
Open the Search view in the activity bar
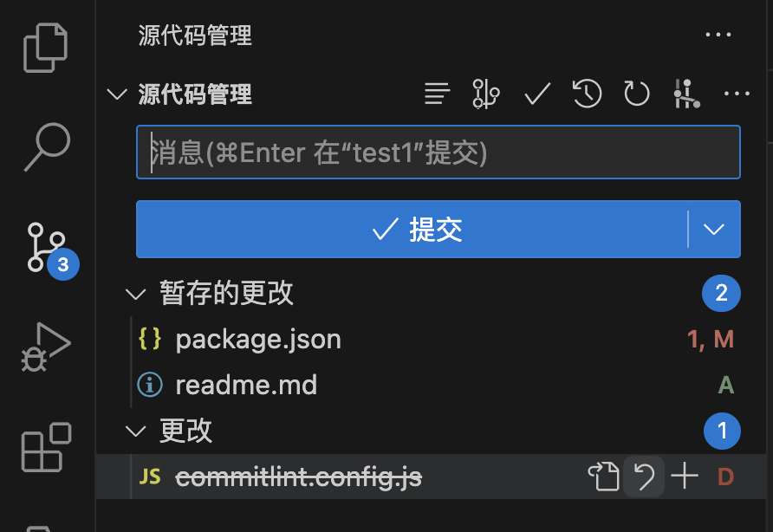point(48,147)
